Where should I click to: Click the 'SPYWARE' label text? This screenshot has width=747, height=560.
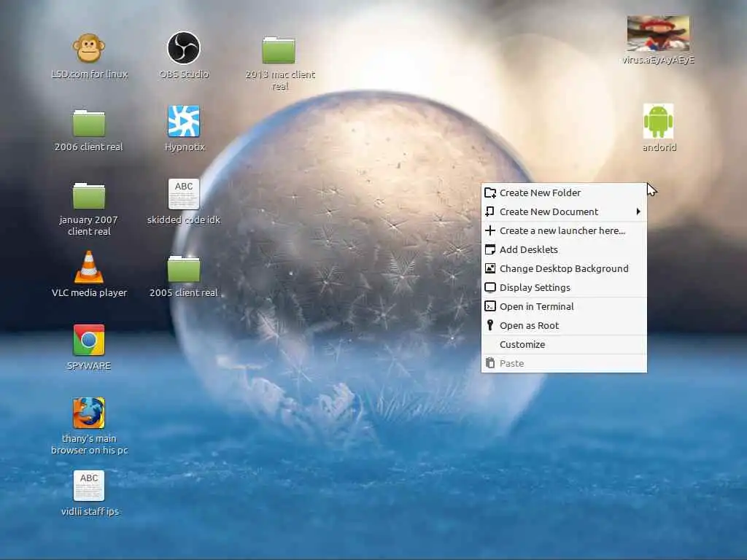click(x=88, y=366)
